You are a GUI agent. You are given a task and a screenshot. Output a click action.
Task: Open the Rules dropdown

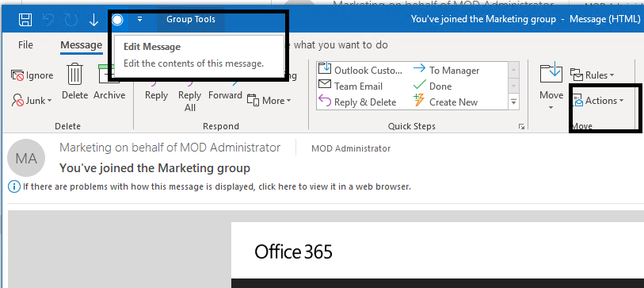click(x=592, y=75)
